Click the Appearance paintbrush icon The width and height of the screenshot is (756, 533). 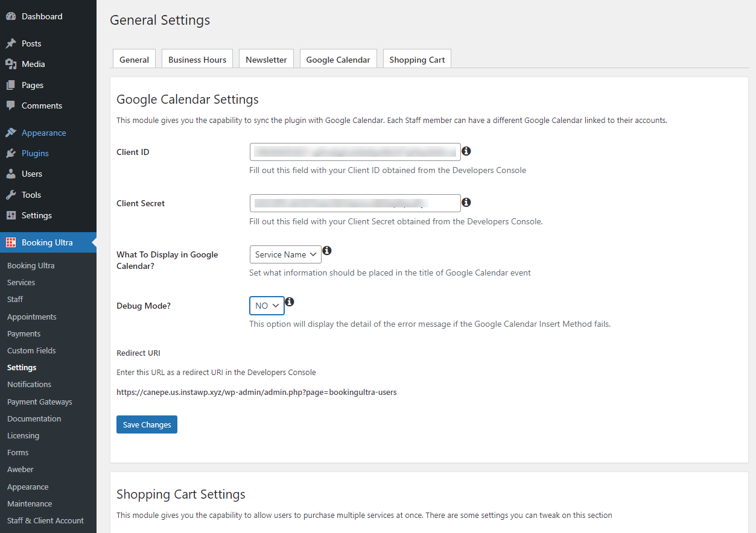tap(11, 133)
